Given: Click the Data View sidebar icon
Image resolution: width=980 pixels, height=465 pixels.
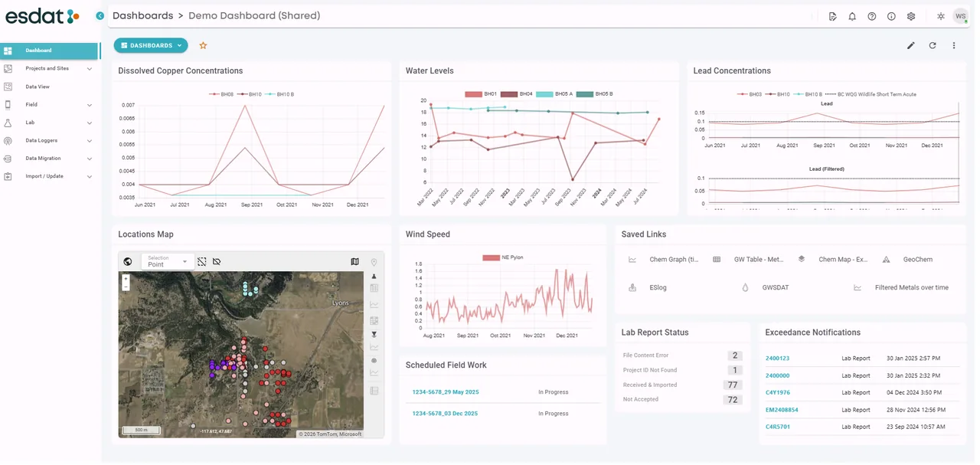Looking at the screenshot, I should (8, 87).
